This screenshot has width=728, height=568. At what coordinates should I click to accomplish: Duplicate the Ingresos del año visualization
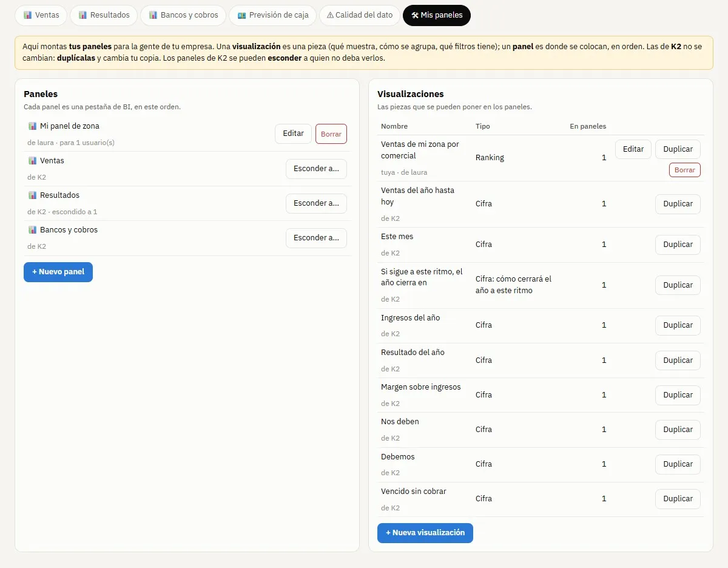[678, 325]
